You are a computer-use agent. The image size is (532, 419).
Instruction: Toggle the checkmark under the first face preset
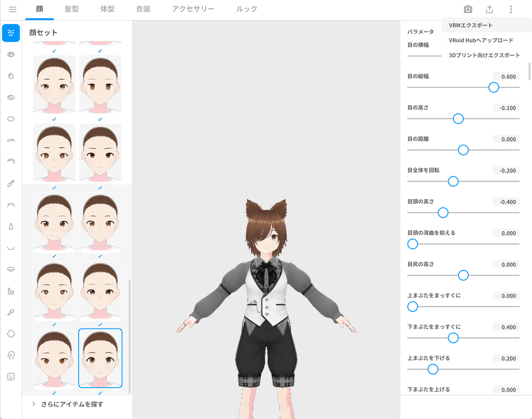54,51
